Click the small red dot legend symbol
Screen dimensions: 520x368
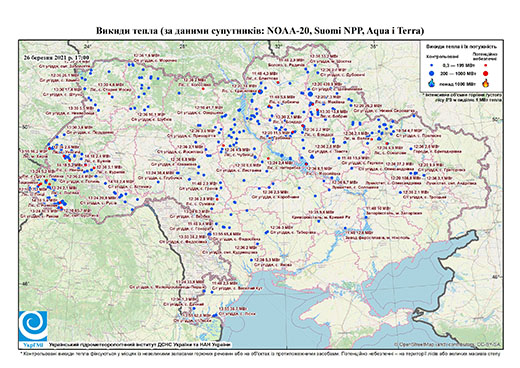[486, 65]
